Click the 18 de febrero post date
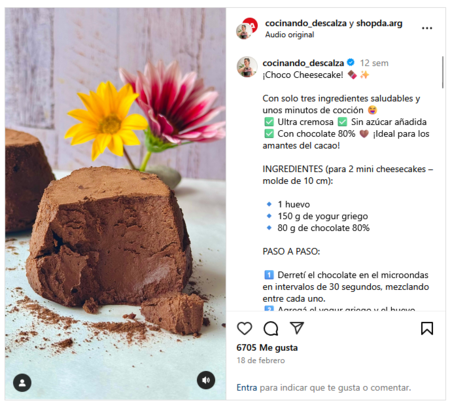The height and width of the screenshot is (405, 450). (261, 360)
